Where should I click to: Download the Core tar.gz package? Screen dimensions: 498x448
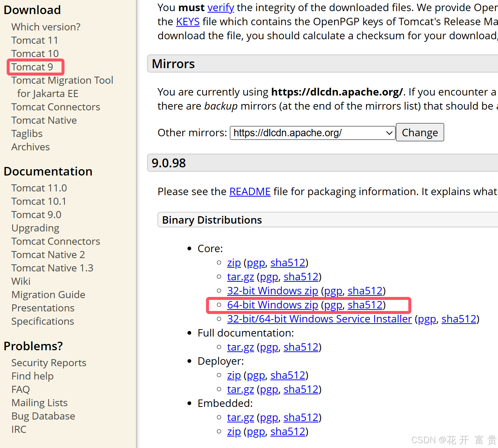pos(240,277)
